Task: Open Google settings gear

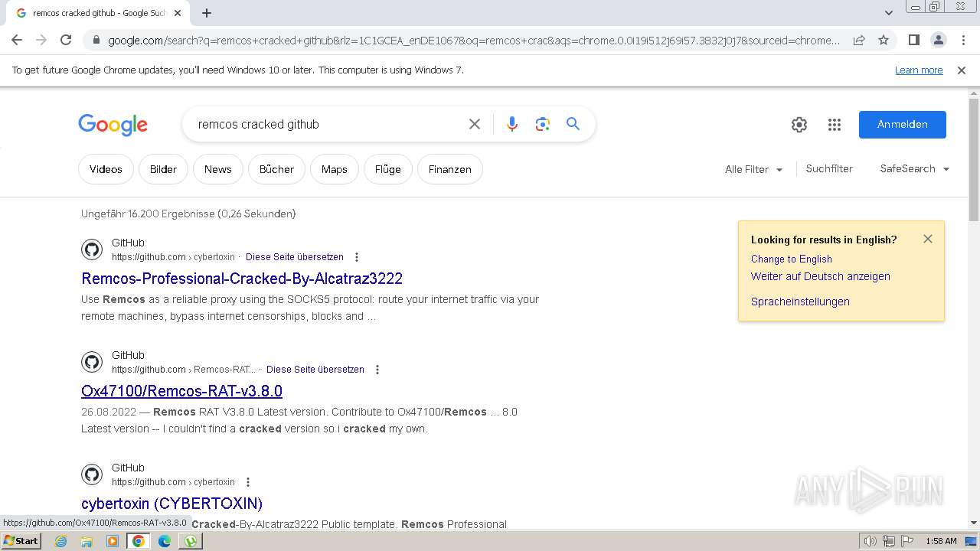Action: (x=799, y=125)
